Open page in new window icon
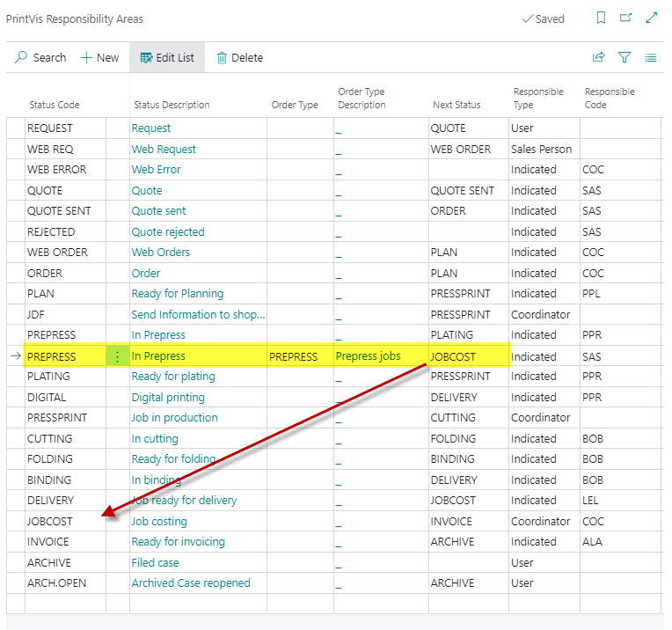Screen dimensions: 672x630 pos(625,18)
